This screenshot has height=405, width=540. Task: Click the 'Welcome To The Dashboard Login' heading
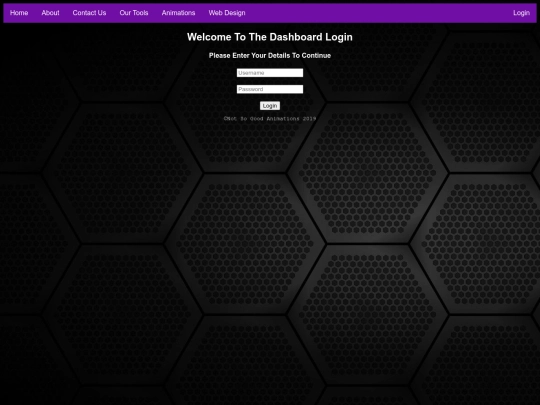tap(270, 37)
